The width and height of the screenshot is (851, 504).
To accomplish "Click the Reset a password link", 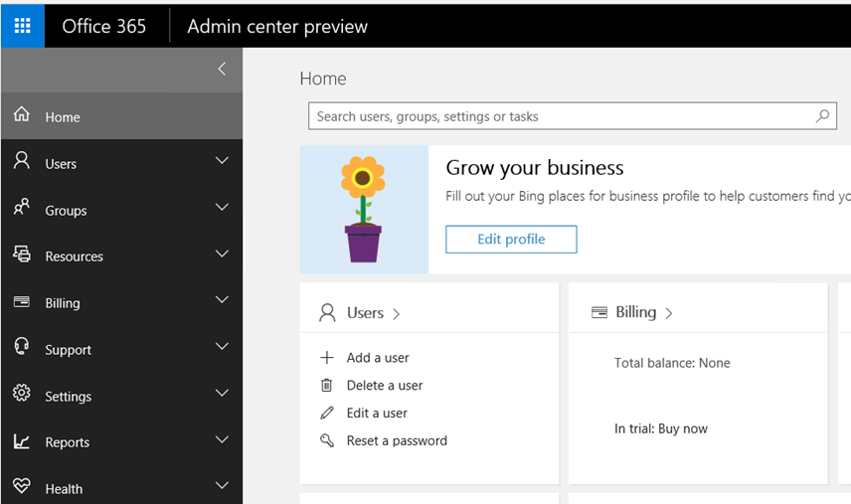I will (x=397, y=440).
